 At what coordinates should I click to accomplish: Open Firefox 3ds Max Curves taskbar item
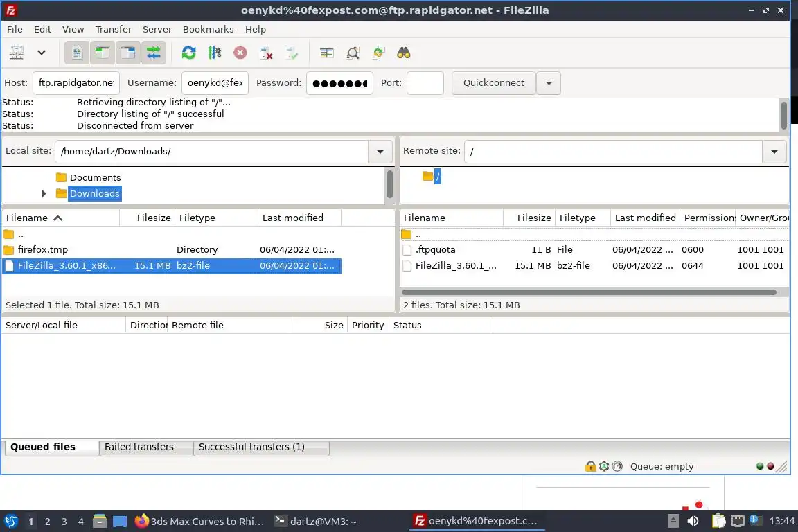(x=200, y=522)
